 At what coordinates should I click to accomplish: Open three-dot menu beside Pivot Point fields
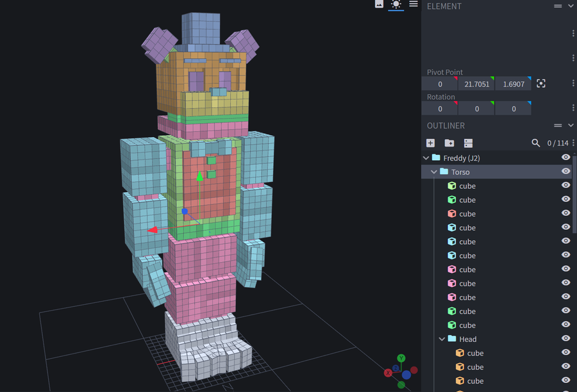pos(573,83)
